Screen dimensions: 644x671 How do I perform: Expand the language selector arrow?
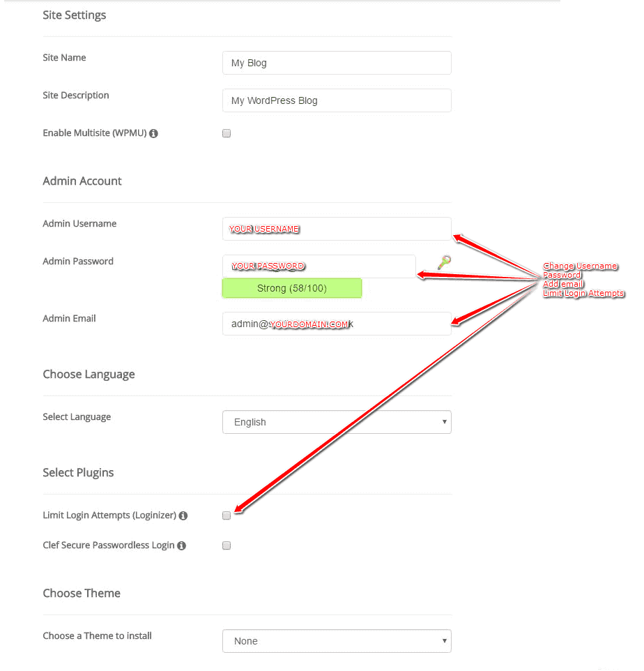[444, 422]
